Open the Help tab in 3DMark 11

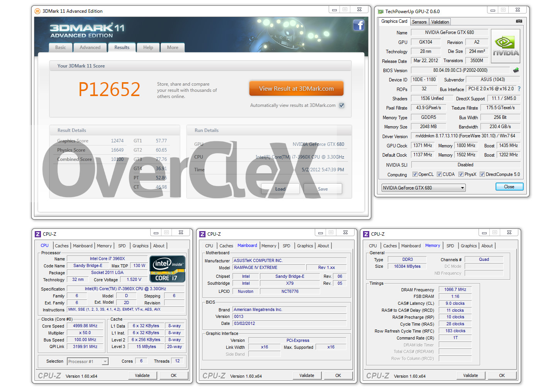(x=148, y=47)
